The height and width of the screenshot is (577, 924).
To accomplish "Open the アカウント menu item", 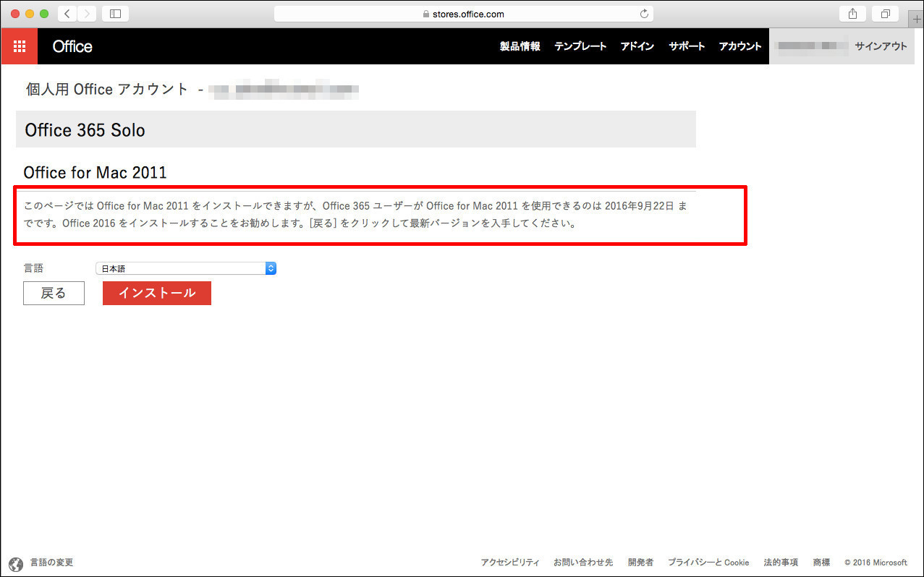I will 740,46.
